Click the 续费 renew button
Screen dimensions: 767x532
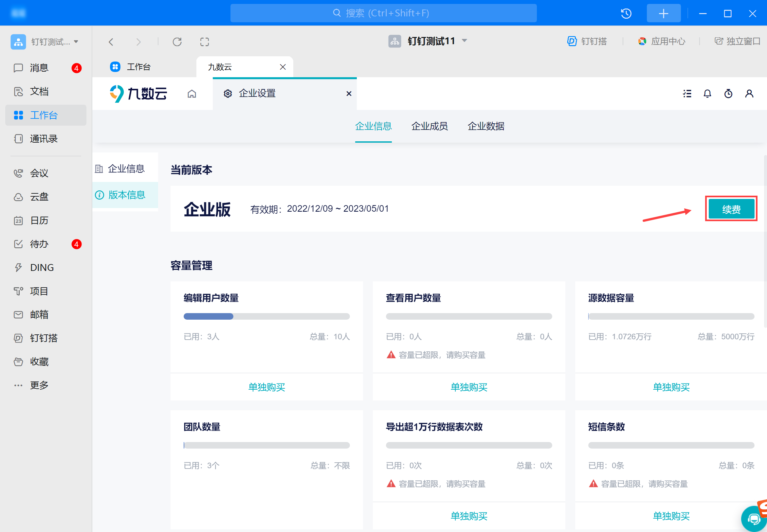731,209
